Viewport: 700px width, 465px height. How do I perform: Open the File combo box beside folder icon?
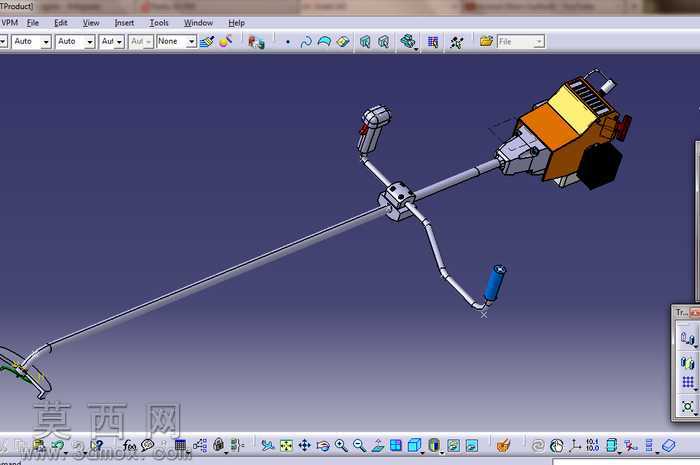click(521, 42)
